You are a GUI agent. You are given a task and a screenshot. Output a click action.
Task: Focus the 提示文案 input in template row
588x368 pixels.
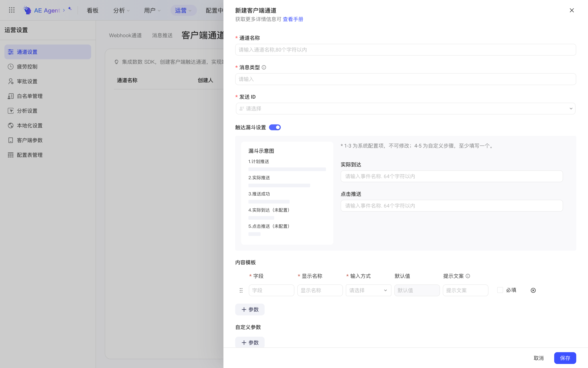click(x=466, y=290)
